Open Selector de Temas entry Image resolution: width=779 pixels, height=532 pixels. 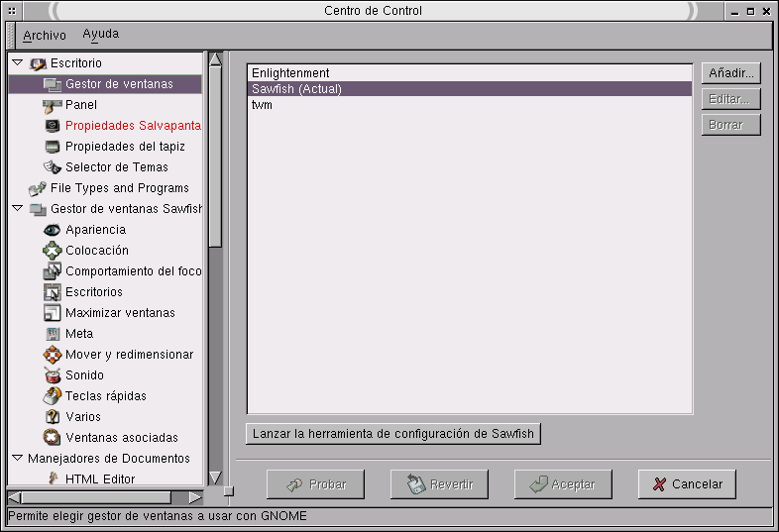pyautogui.click(x=117, y=167)
